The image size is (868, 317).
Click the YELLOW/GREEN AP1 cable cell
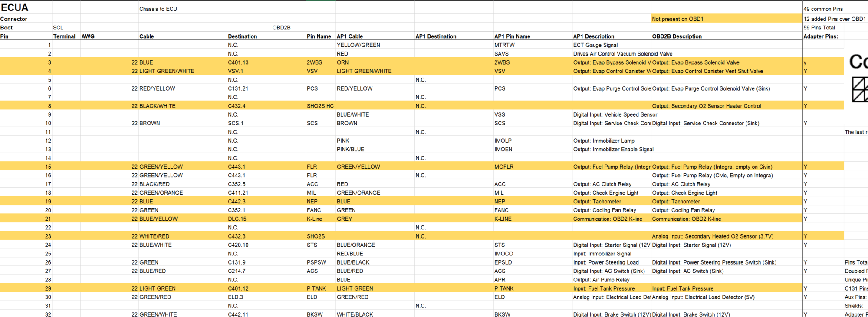358,45
